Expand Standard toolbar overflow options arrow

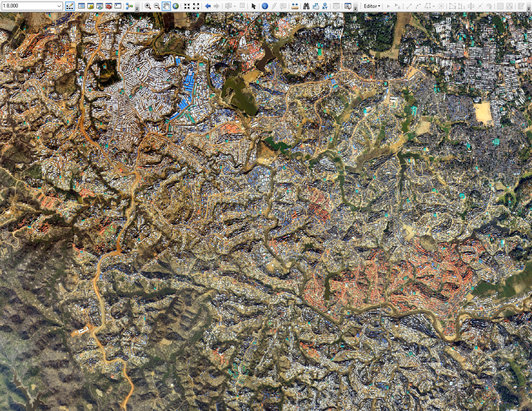(137, 9)
